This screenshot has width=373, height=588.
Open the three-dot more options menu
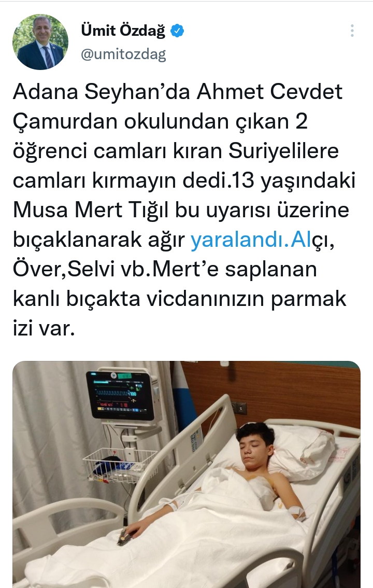click(x=352, y=31)
